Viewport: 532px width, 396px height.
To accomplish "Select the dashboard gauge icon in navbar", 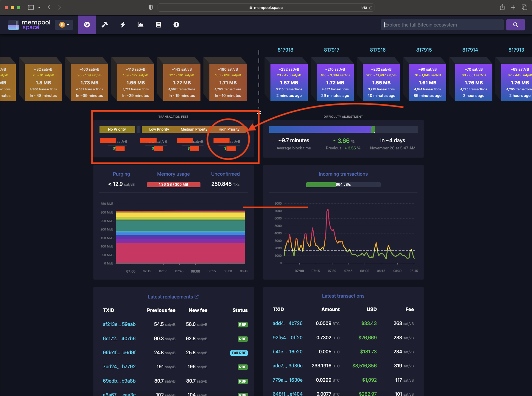I will tap(87, 25).
